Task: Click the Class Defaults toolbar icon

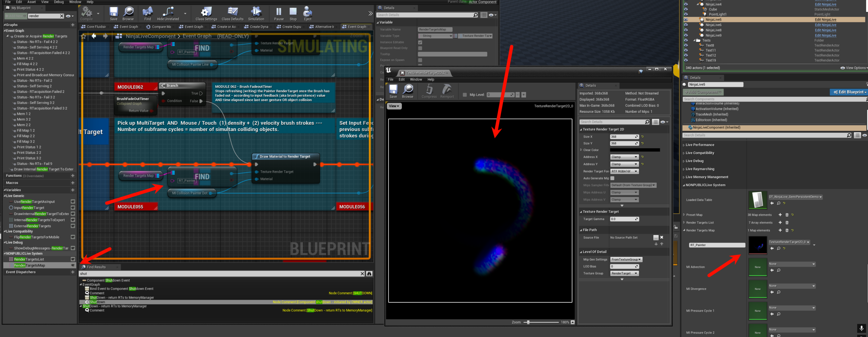Action: coord(232,14)
